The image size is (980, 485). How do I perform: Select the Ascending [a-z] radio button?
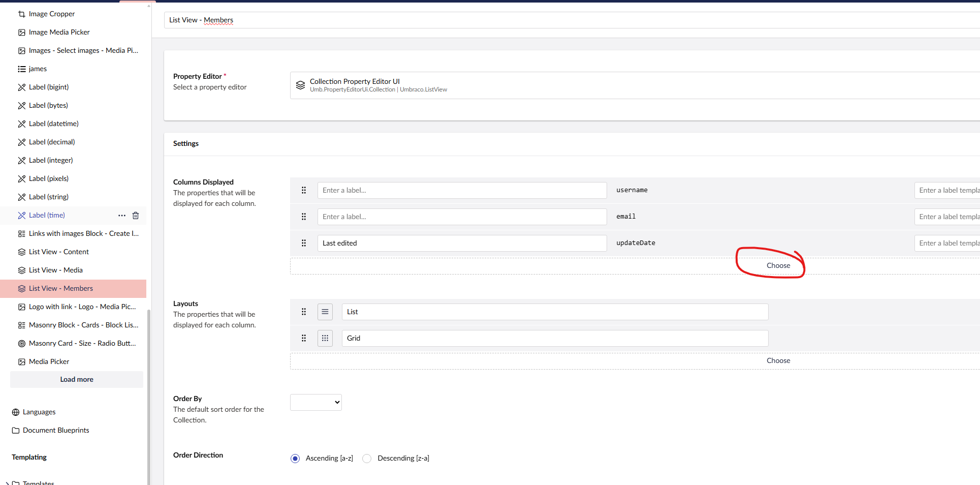click(x=295, y=459)
